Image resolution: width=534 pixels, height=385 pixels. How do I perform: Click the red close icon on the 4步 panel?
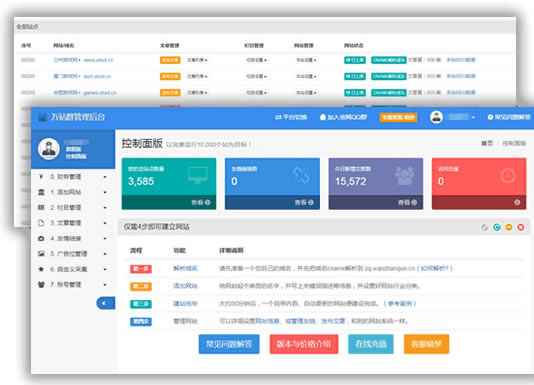tap(521, 227)
